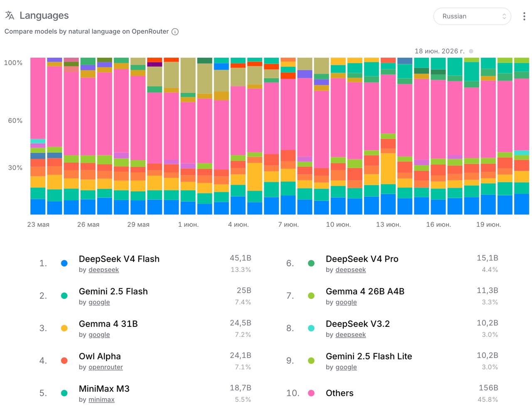Click the teal dot for MiniMax M3
Viewport: 532px width, 414px height.
pos(64,393)
